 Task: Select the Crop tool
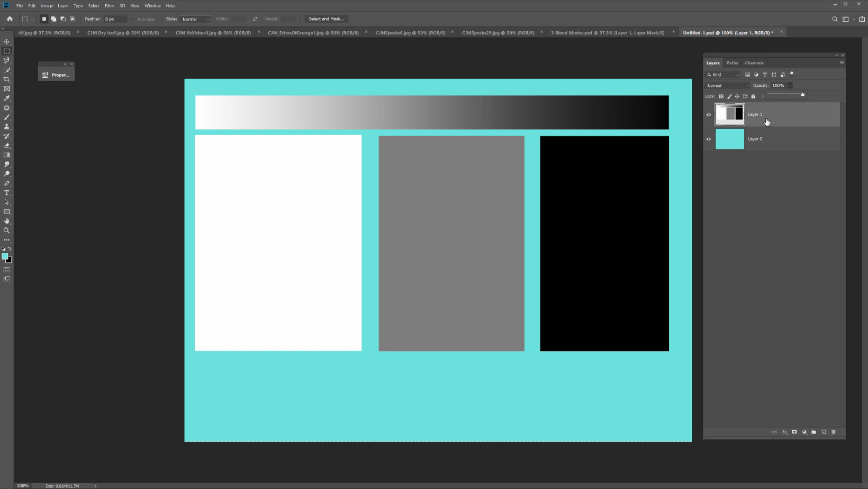pyautogui.click(x=7, y=79)
